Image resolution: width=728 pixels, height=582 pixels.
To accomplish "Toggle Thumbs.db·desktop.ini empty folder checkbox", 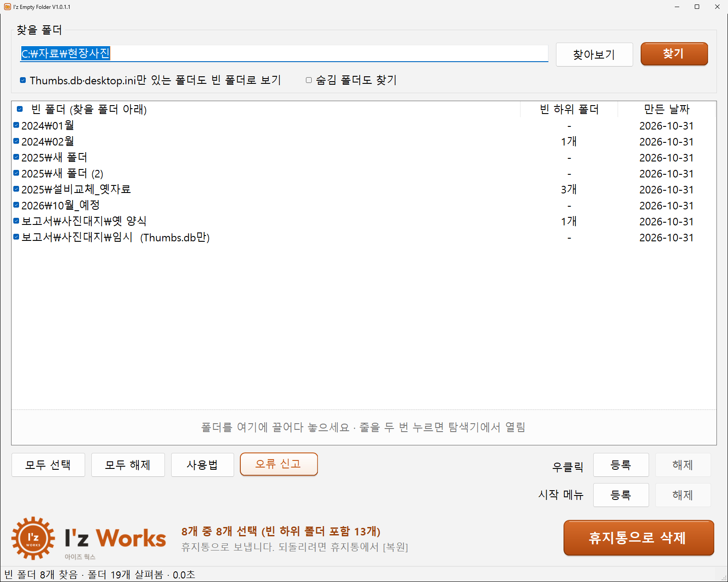I will [23, 80].
